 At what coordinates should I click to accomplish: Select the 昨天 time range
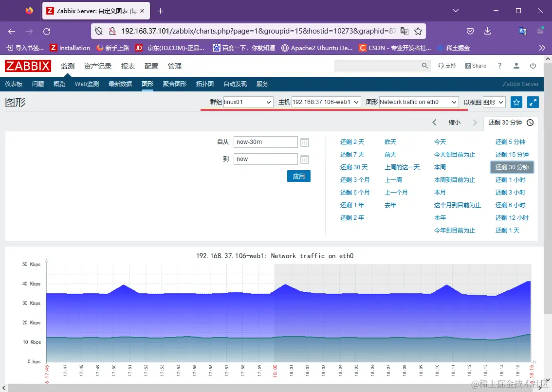click(390, 142)
